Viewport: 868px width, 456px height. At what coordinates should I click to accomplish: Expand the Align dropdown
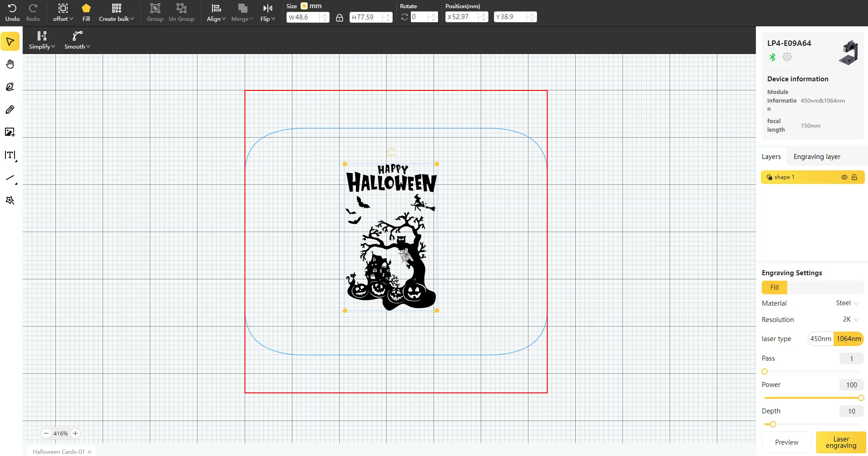(x=216, y=13)
